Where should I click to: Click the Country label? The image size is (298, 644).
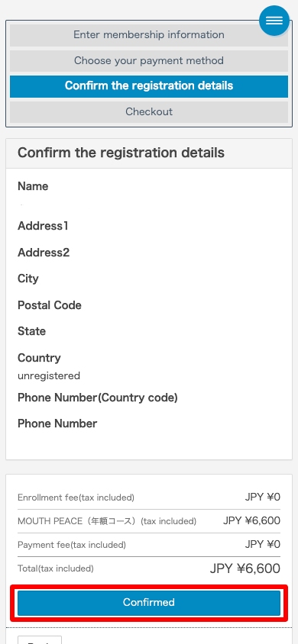pos(39,358)
